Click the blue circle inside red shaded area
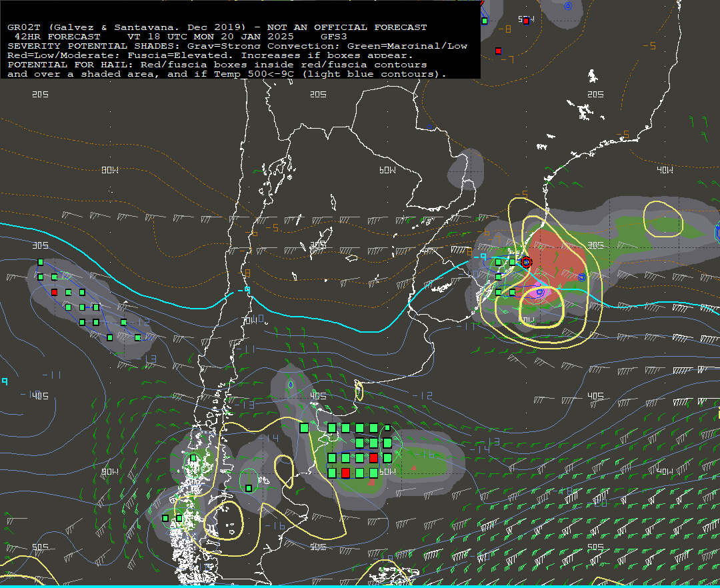This screenshot has width=720, height=588. point(582,277)
